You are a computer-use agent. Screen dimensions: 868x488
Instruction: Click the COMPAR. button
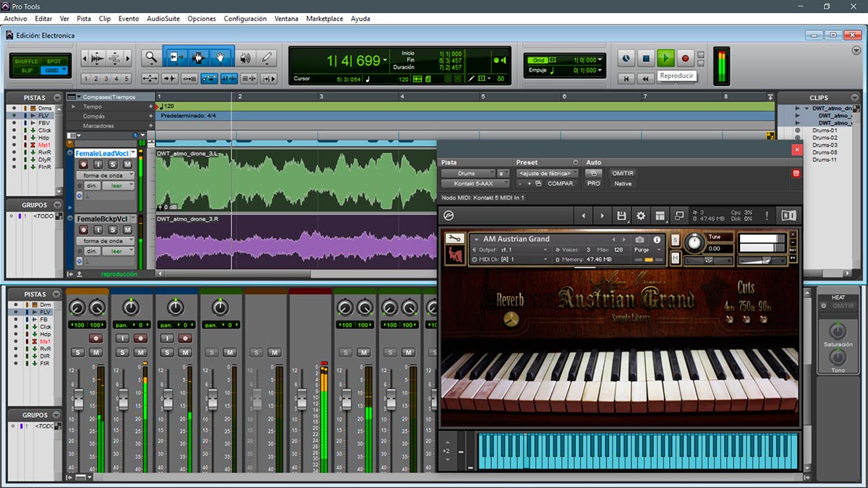561,184
